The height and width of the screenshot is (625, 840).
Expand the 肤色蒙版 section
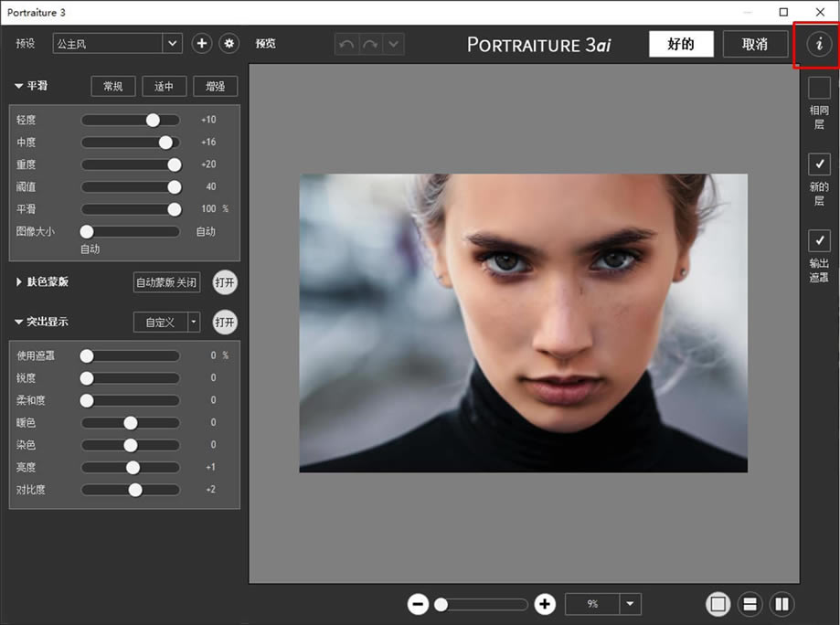19,282
